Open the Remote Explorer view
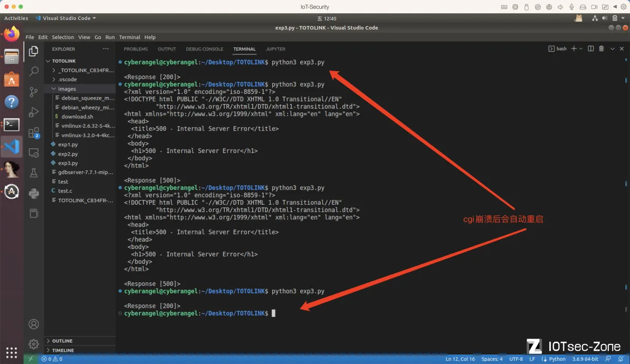 click(x=34, y=152)
